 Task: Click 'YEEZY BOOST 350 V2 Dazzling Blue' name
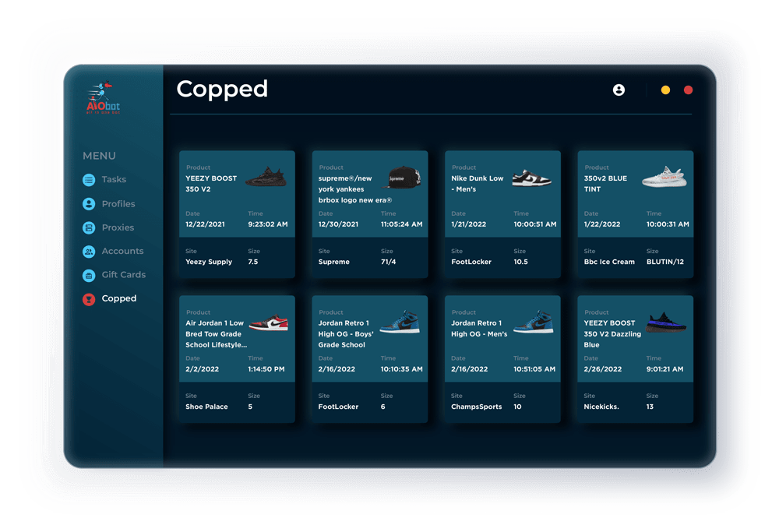click(x=612, y=334)
